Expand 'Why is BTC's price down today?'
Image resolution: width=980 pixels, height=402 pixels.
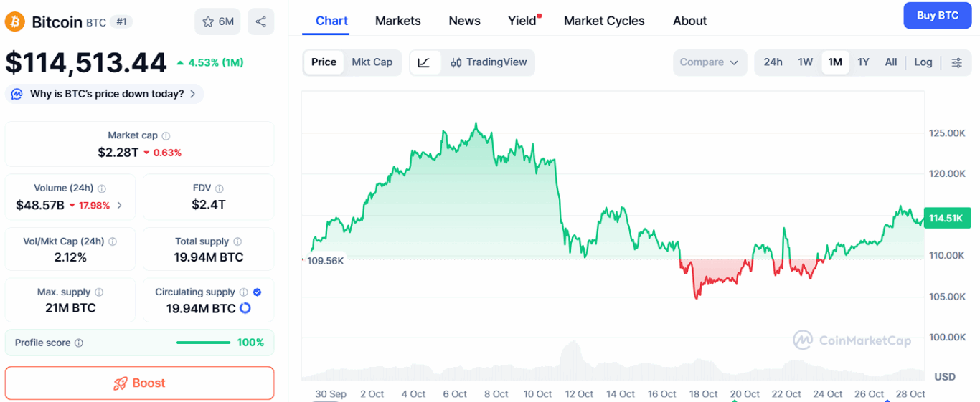105,94
